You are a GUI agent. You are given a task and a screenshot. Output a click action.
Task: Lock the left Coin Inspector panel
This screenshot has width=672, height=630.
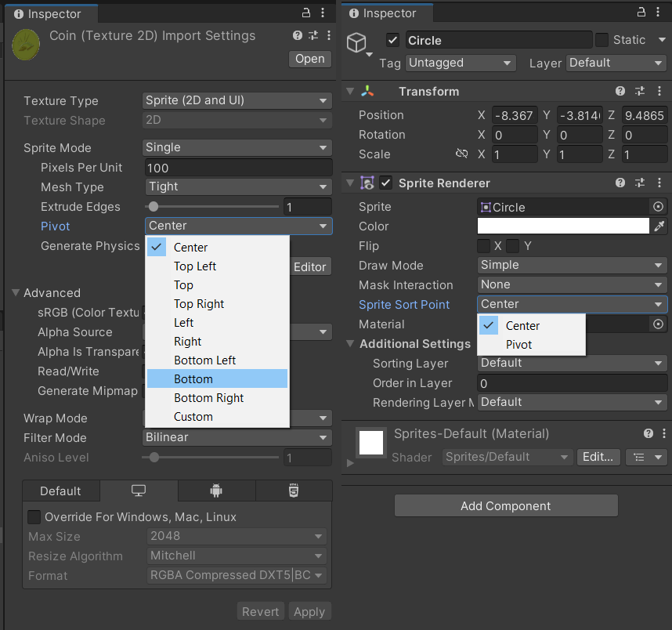coord(306,13)
